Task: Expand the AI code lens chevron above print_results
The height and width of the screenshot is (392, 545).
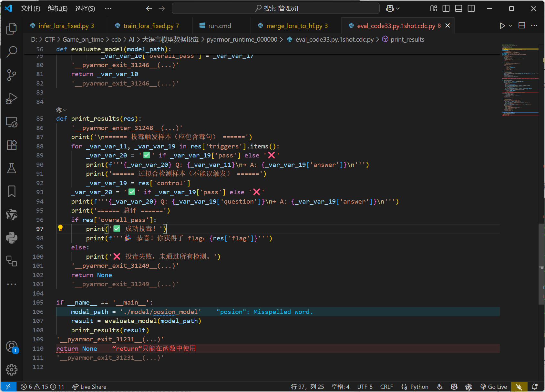Action: pyautogui.click(x=65, y=110)
